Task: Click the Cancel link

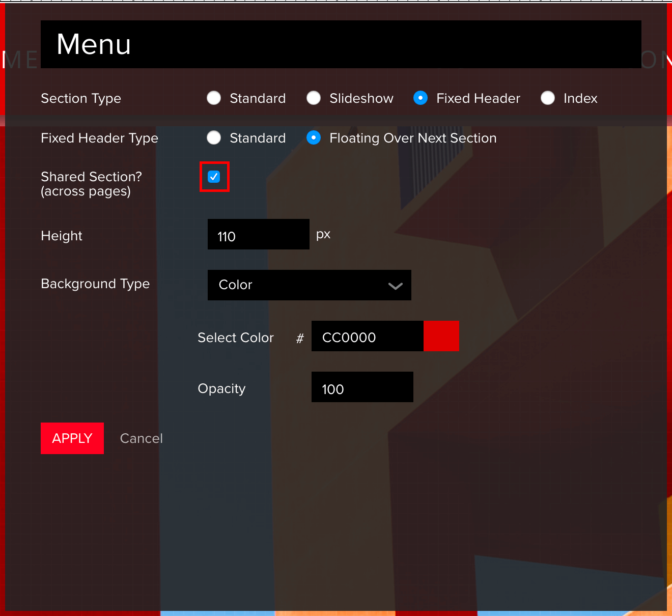Action: pos(141,438)
